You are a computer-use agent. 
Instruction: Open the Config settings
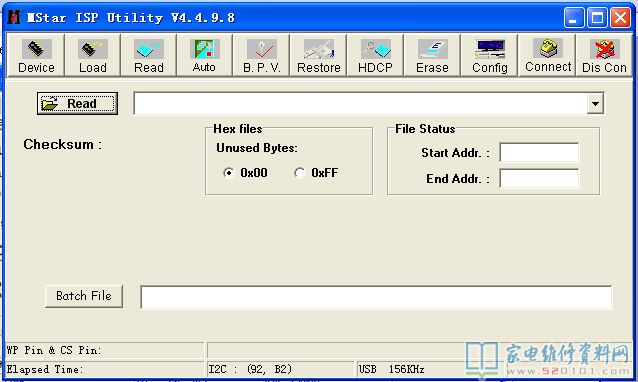(x=489, y=55)
